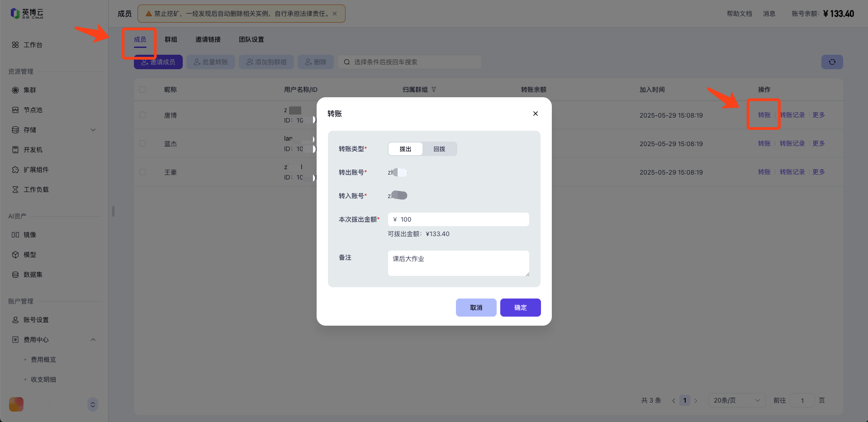This screenshot has width=868, height=422.
Task: Check the checkbox for member 唐博
Action: click(x=142, y=115)
